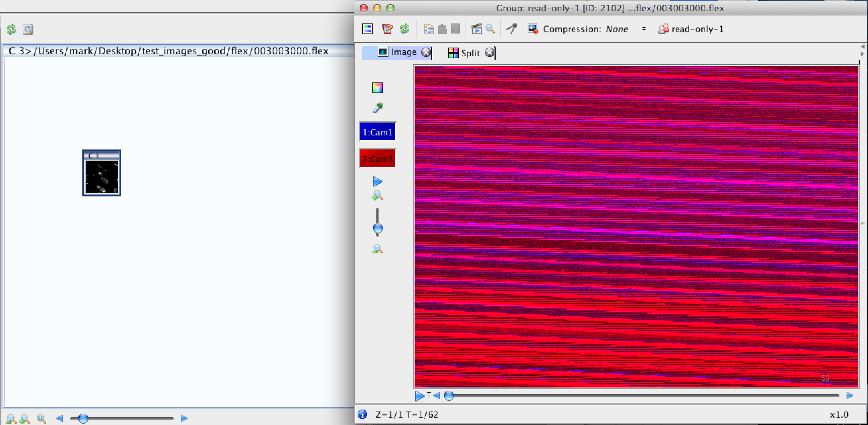Image resolution: width=868 pixels, height=425 pixels.
Task: Open the measurement tool icon
Action: [x=511, y=29]
